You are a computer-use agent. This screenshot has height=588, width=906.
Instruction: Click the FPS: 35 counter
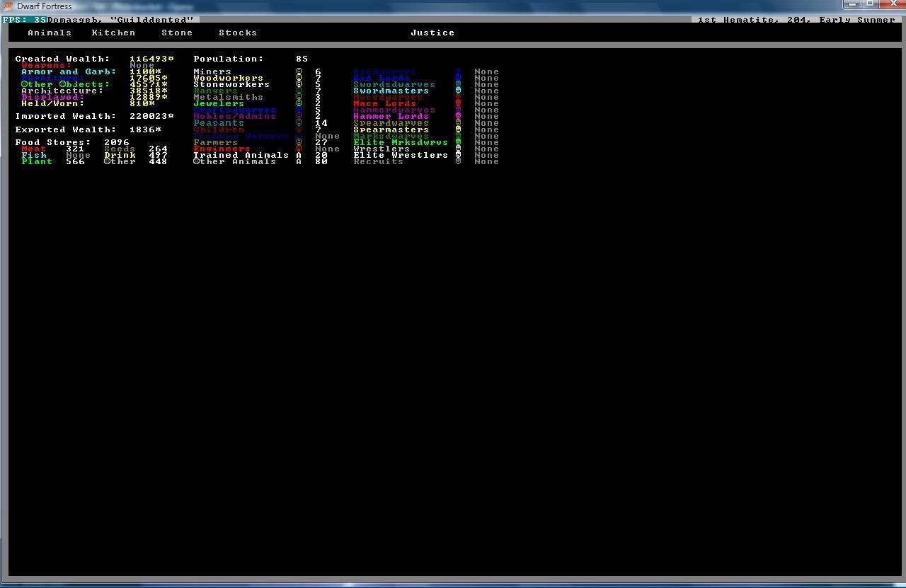25,20
